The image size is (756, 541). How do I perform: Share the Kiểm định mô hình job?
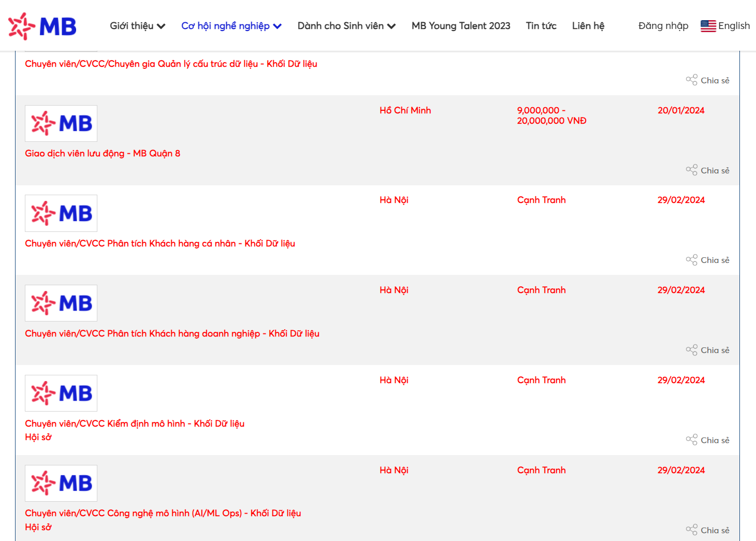click(x=707, y=440)
